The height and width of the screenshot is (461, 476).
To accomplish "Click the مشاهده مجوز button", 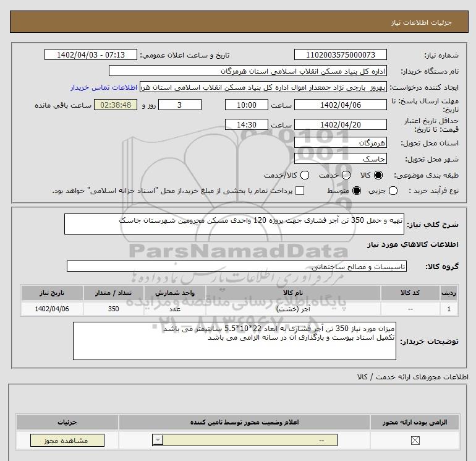I will coord(67,441).
